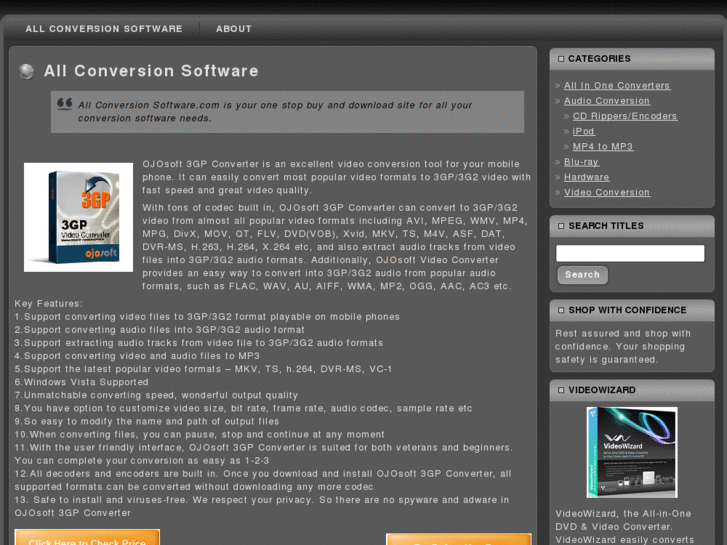This screenshot has height=545, width=727.
Task: Open Audio Conversion category
Action: pos(607,101)
